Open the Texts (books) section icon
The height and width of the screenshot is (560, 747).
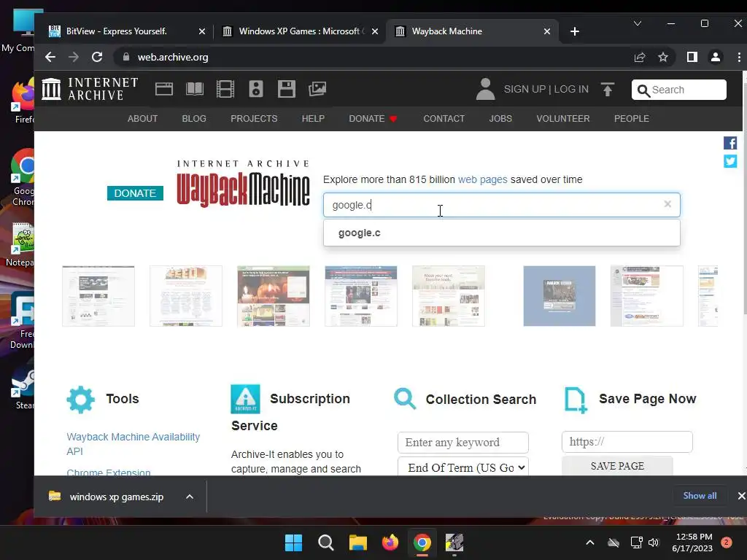194,89
